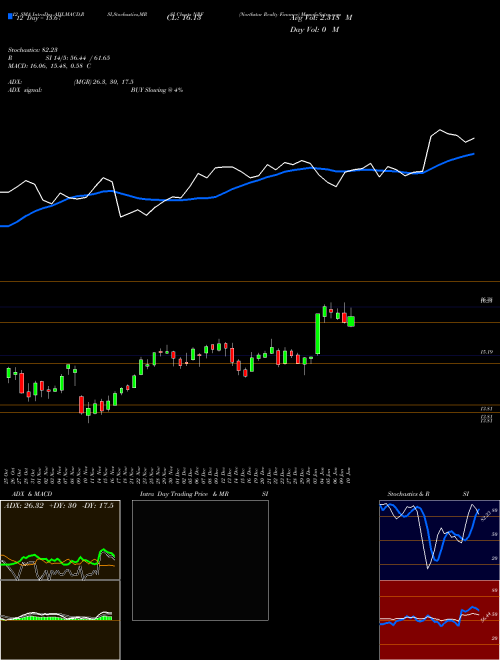Open the ADX indicator chart panel
The image size is (500, 660).
pyautogui.click(x=60, y=540)
